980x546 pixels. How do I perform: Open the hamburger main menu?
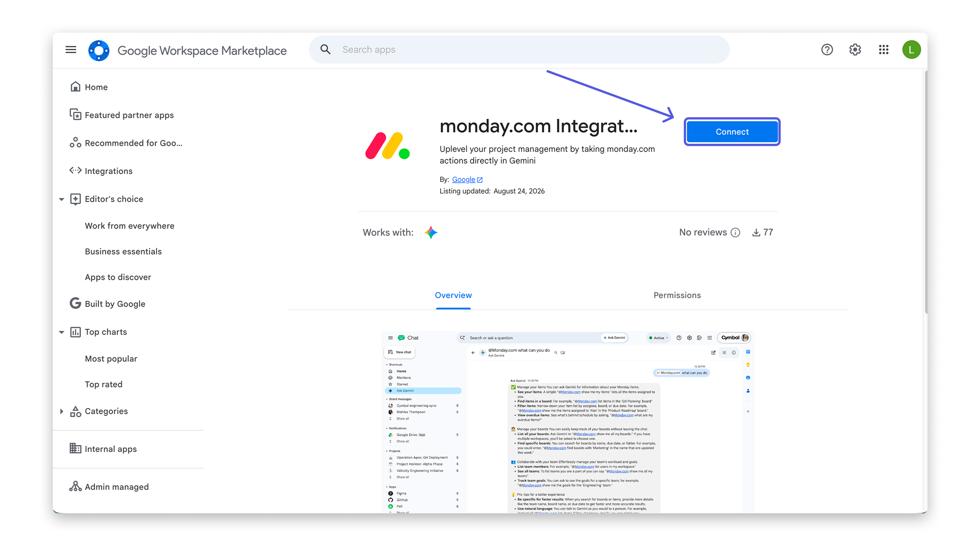click(x=71, y=50)
